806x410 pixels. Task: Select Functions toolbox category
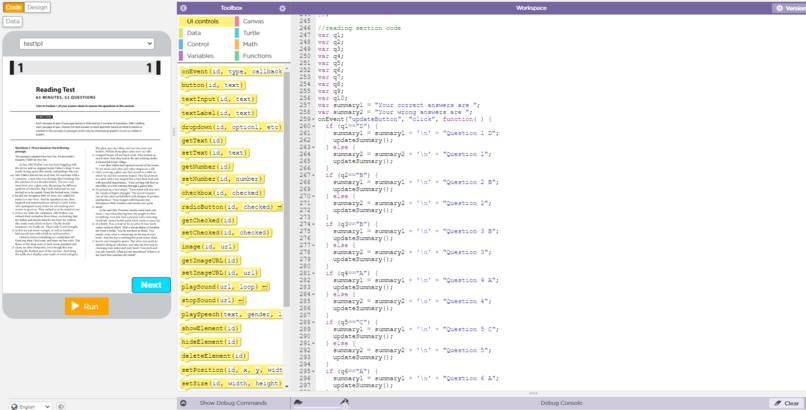pos(257,55)
